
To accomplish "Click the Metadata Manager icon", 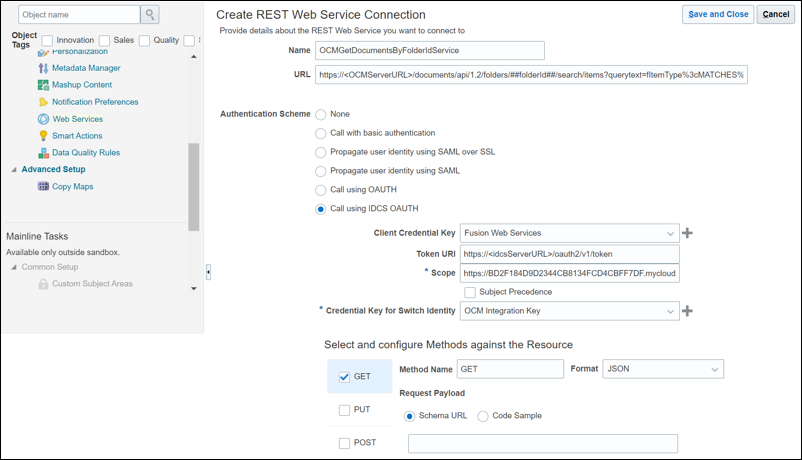I will point(43,68).
